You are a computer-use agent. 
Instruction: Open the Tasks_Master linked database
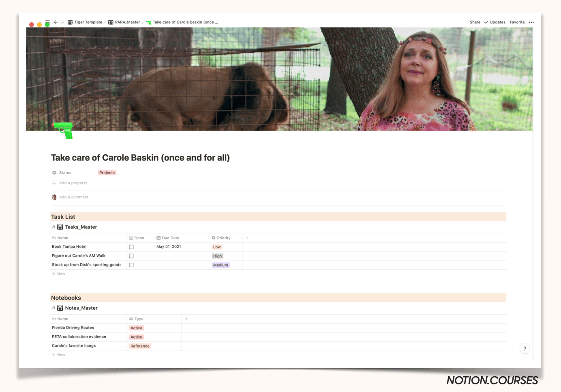click(x=81, y=227)
